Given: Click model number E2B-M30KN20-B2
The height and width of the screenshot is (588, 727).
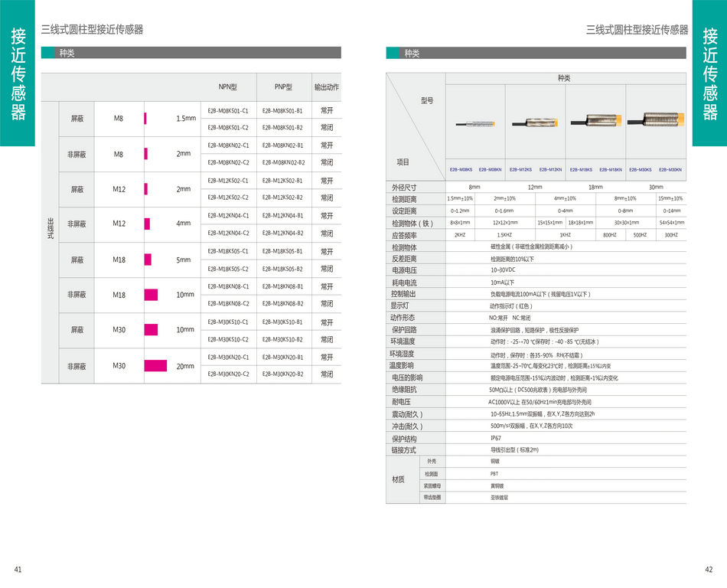Looking at the screenshot, I should click(x=283, y=374).
